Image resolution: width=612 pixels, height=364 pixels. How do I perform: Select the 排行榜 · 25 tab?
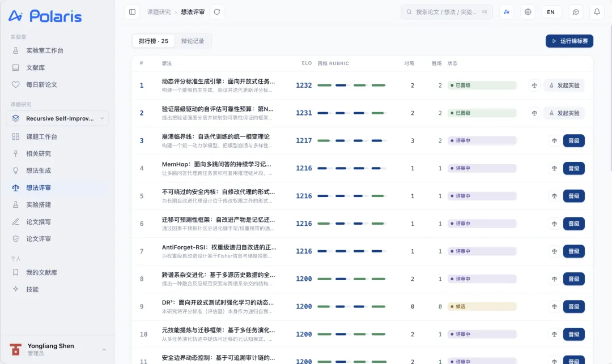(x=154, y=41)
